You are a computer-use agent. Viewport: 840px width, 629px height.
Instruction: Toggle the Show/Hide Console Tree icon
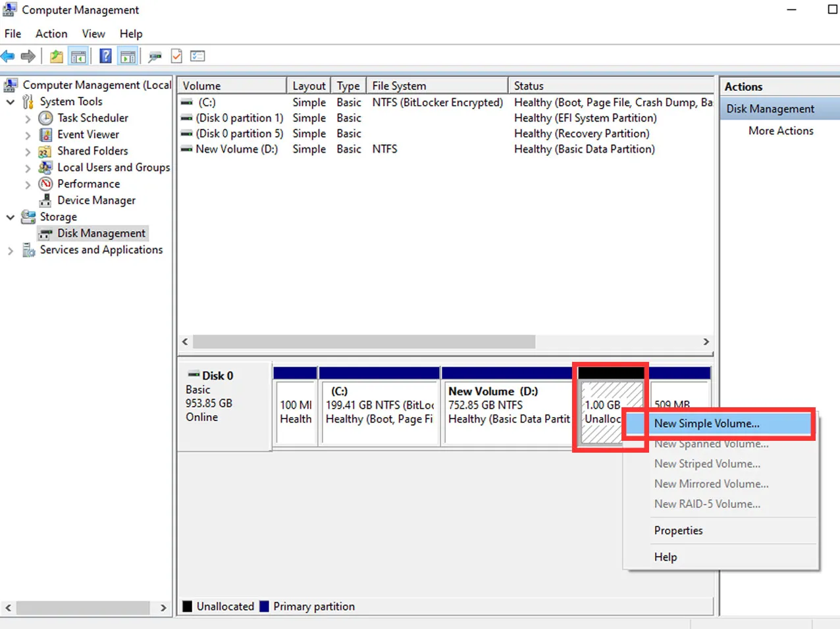coord(78,57)
